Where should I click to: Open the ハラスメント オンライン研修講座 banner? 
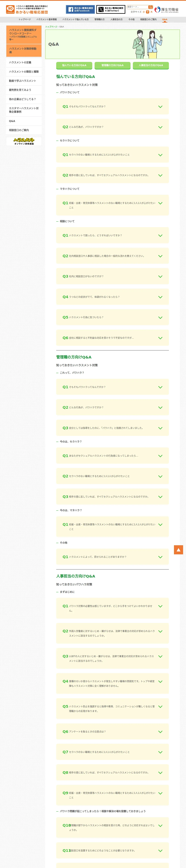click(24, 141)
